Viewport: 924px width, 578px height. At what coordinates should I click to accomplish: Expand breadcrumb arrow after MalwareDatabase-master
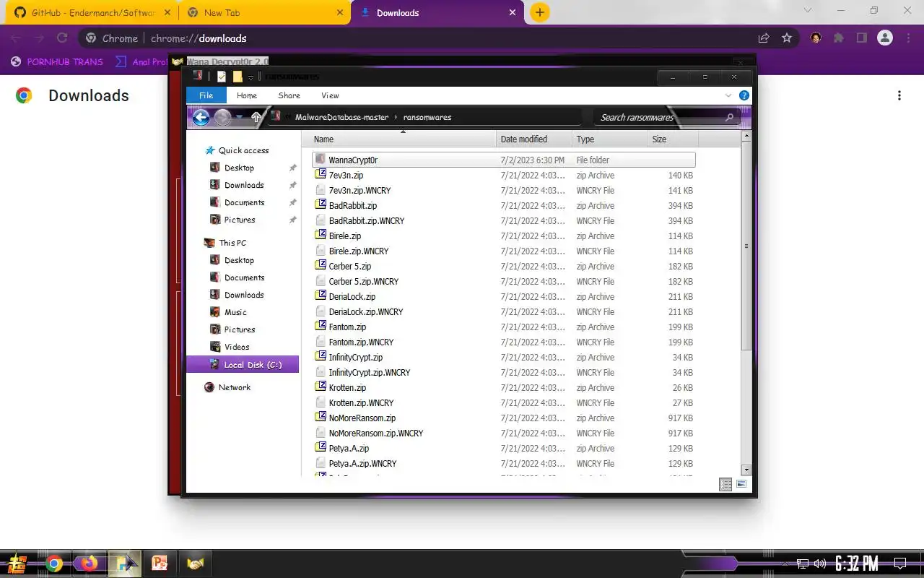click(396, 117)
